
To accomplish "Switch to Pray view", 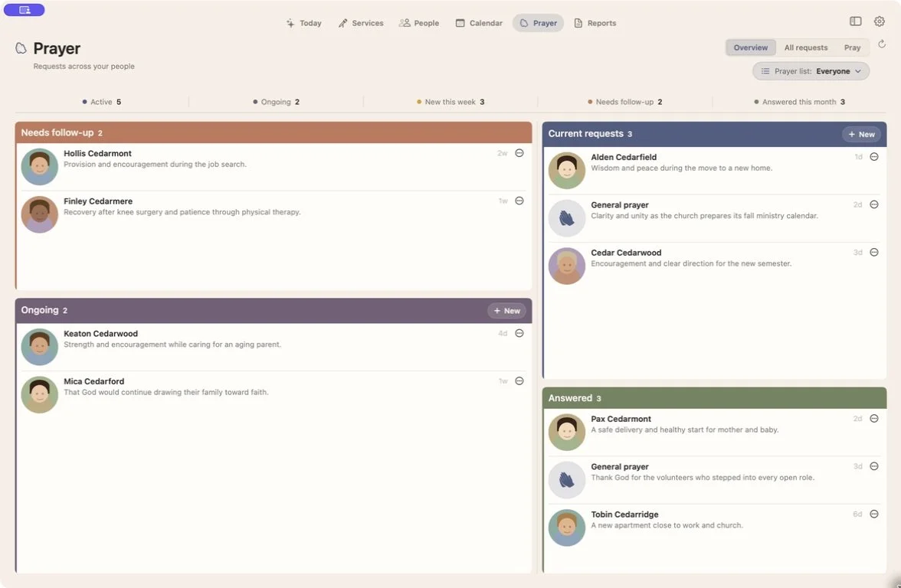I will tap(852, 47).
